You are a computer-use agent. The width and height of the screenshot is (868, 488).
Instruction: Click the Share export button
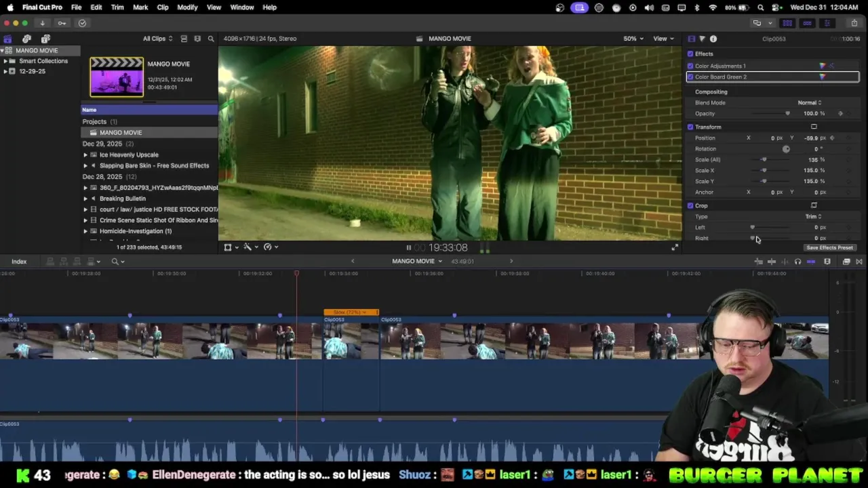coord(854,23)
